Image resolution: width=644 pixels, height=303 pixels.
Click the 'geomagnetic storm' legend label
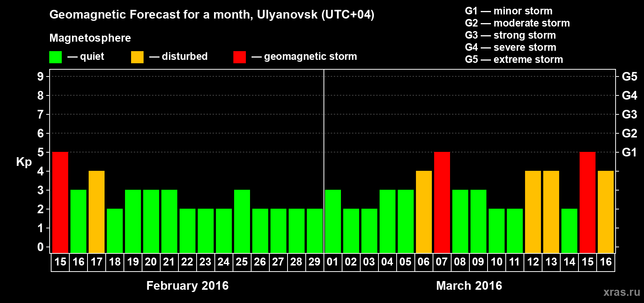[310, 56]
